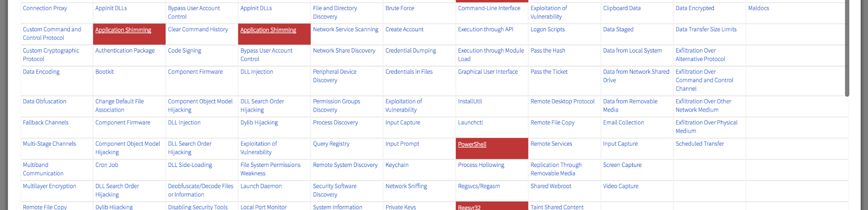The height and width of the screenshot is (210, 868).
Task: Select the Pass the Hash technique
Action: coord(548,51)
